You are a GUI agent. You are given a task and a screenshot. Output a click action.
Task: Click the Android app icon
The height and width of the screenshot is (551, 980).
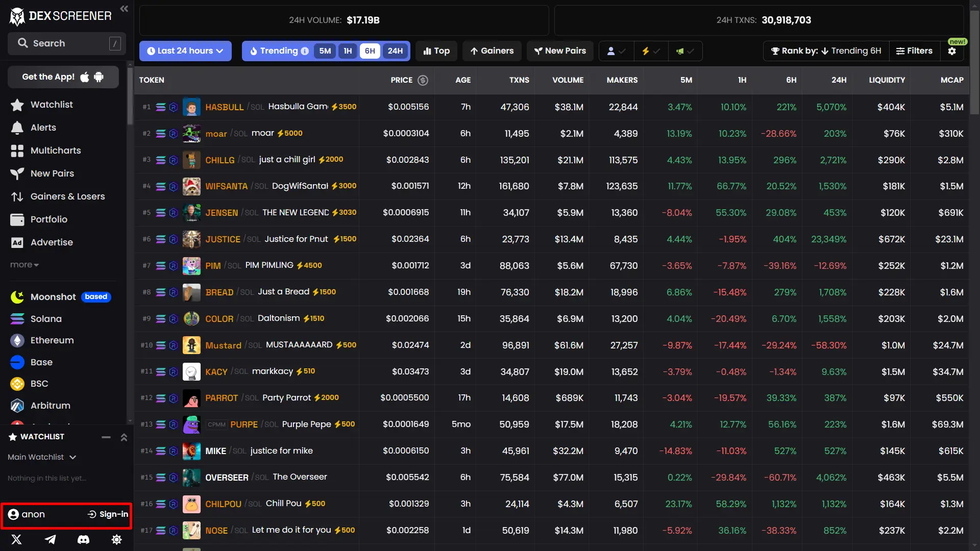[99, 77]
